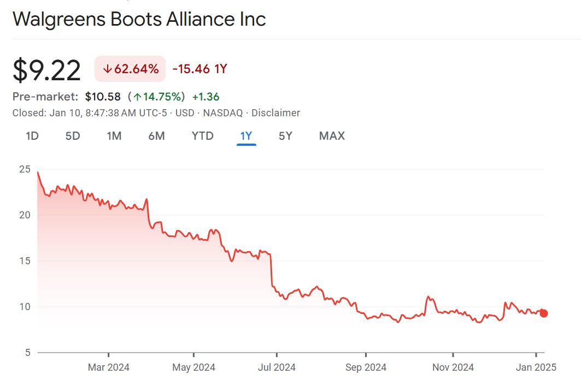Click the active 1Y range tab

click(x=247, y=136)
